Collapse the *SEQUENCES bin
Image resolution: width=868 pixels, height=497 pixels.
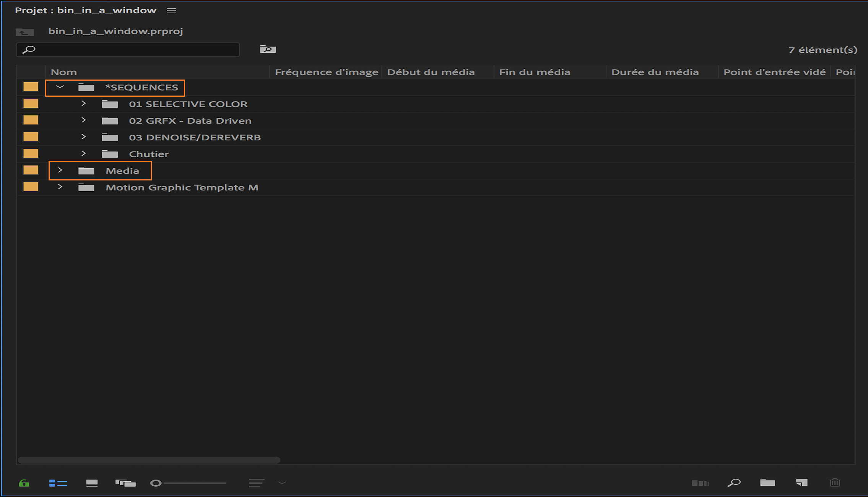[x=60, y=87]
